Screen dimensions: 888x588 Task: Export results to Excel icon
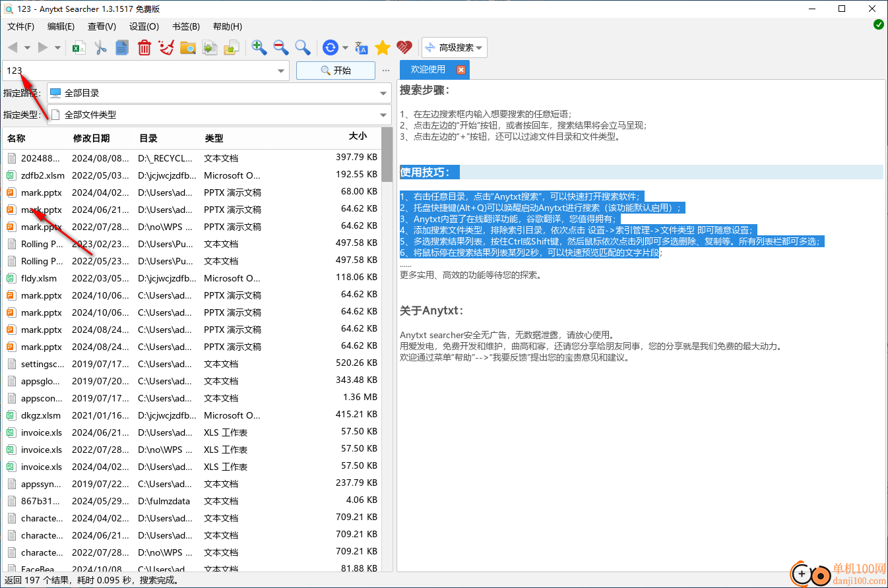pyautogui.click(x=79, y=47)
